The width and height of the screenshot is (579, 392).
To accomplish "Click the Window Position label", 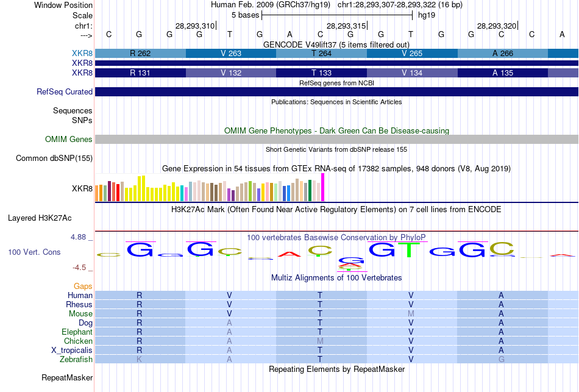I will pos(63,5).
